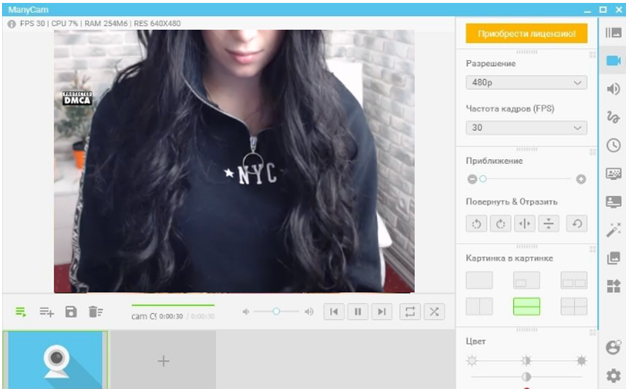Click the brightness slider handle
Screen dimensions: 628x391
pos(526,361)
